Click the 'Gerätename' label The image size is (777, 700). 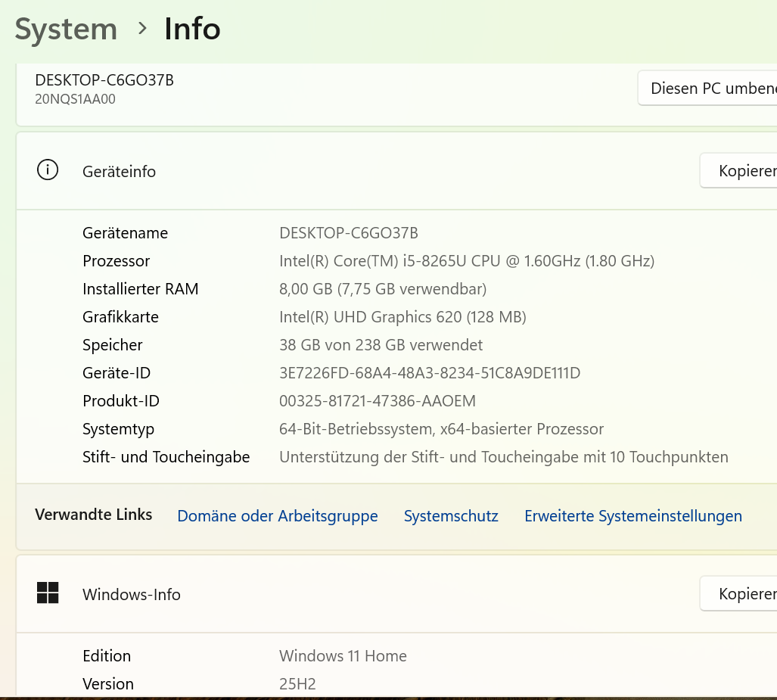coord(126,233)
